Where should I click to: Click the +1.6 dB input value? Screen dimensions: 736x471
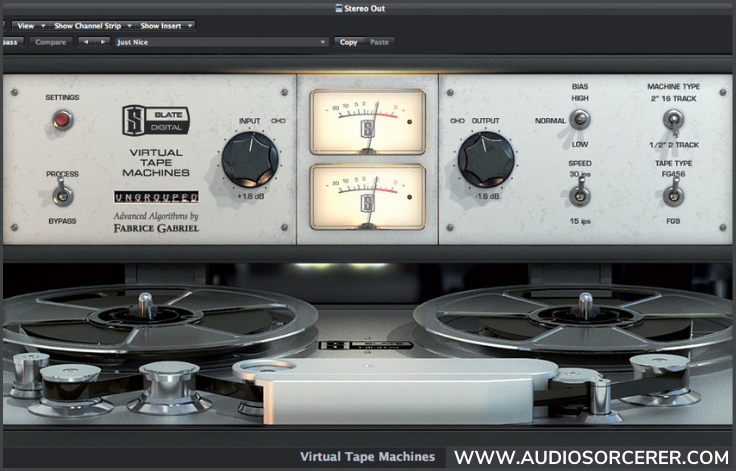pyautogui.click(x=250, y=196)
